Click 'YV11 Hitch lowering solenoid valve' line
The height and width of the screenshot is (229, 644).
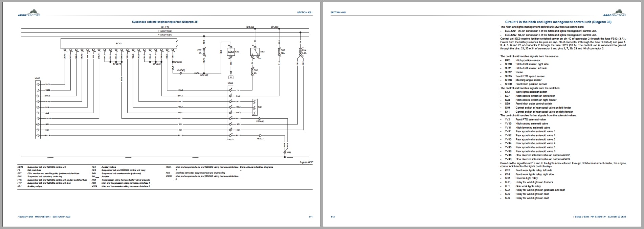pyautogui.click(x=527, y=128)
